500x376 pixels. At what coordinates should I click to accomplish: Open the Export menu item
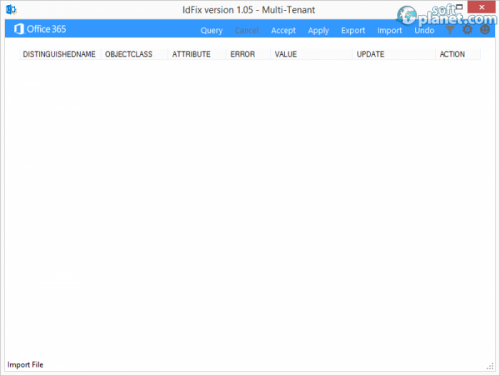click(353, 30)
